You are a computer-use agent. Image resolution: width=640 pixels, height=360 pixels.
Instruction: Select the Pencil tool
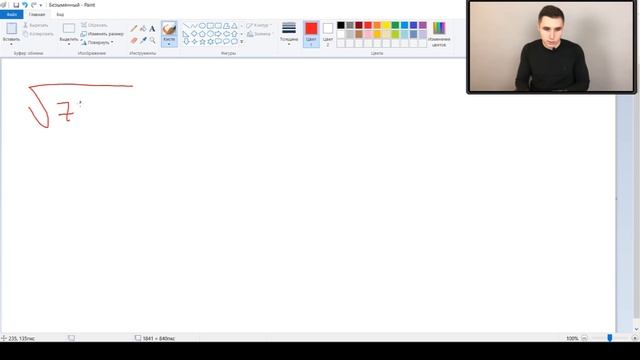134,29
